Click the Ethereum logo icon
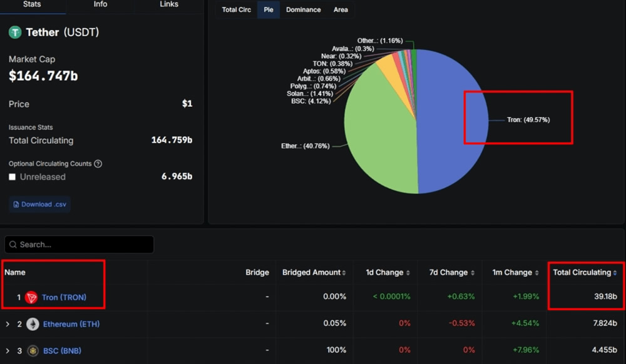 point(33,324)
